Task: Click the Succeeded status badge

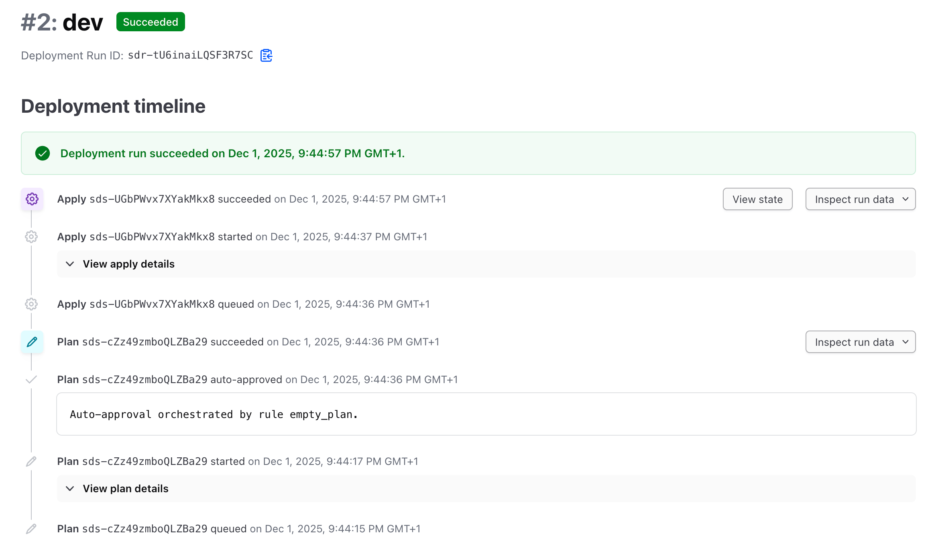Action: click(151, 22)
